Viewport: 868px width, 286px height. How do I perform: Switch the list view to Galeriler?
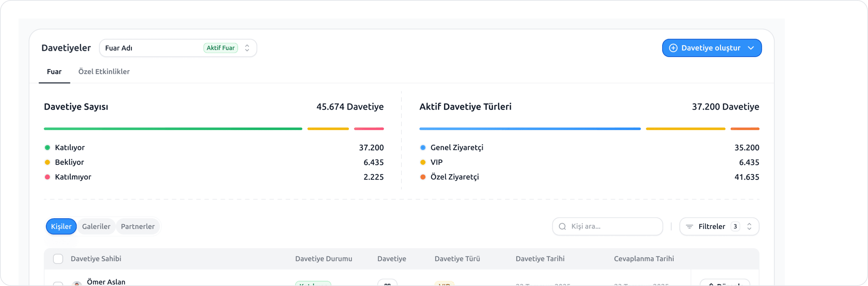pyautogui.click(x=96, y=226)
